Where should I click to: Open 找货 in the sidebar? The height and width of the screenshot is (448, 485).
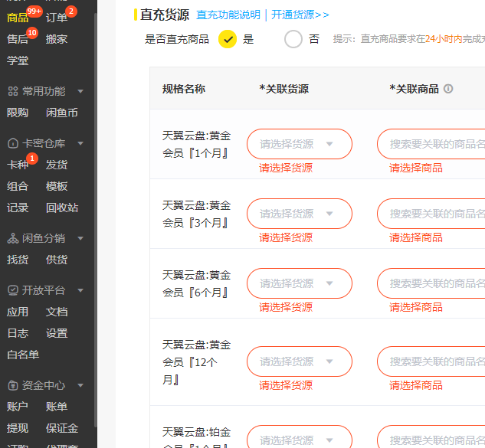coord(18,260)
